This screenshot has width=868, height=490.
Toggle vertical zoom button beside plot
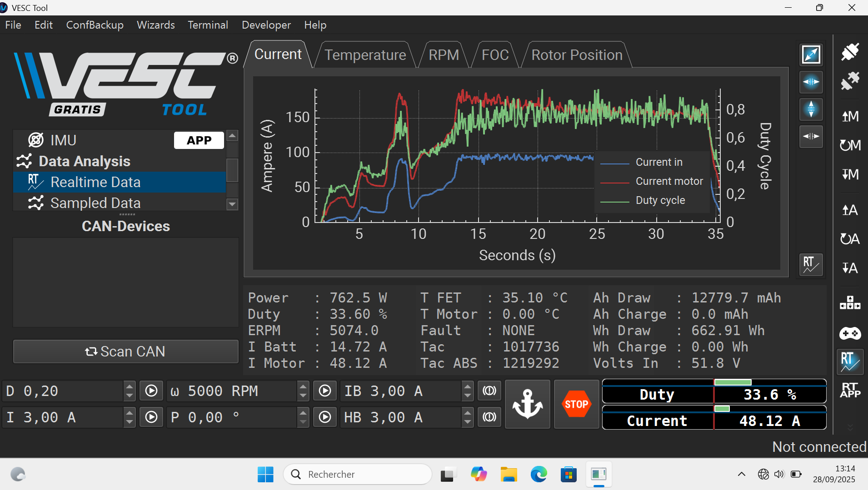click(x=811, y=109)
